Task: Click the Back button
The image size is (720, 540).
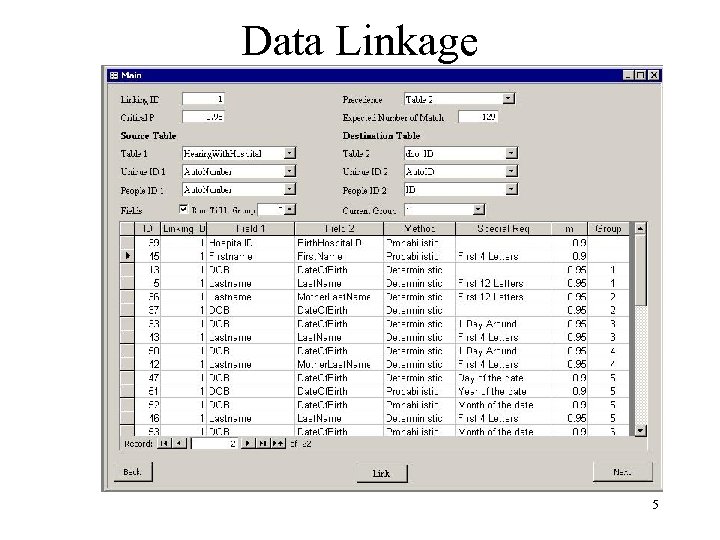Action: pyautogui.click(x=133, y=472)
